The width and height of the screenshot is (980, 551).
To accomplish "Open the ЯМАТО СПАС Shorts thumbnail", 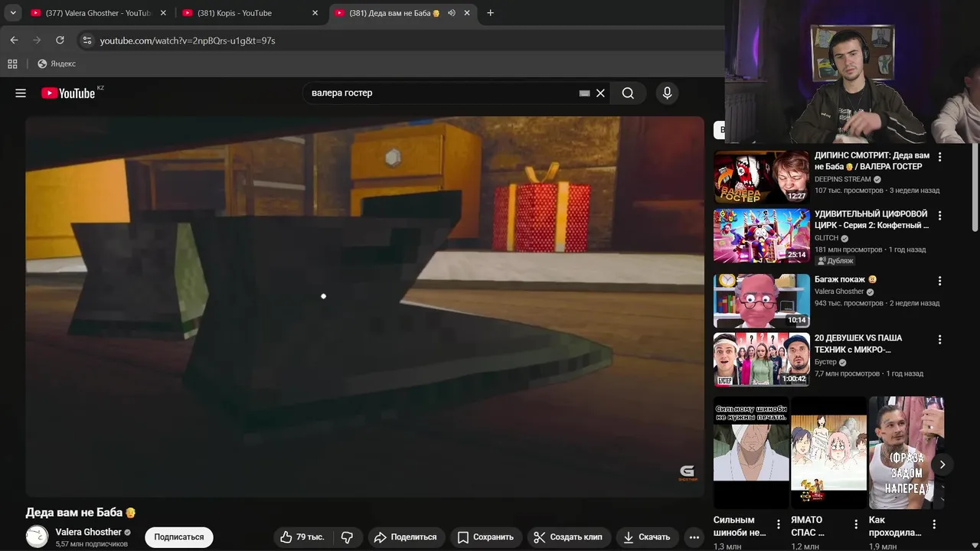I will (x=828, y=452).
